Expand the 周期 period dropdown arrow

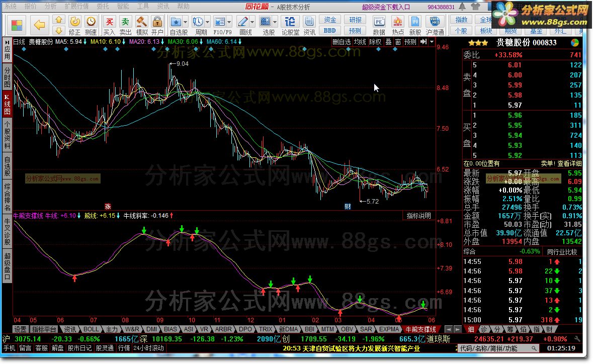207,22
